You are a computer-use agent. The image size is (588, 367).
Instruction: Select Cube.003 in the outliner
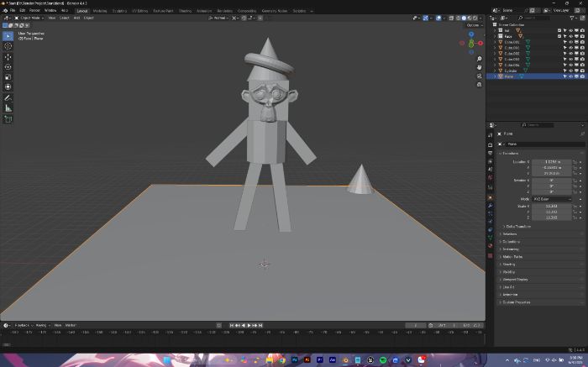pyautogui.click(x=512, y=60)
